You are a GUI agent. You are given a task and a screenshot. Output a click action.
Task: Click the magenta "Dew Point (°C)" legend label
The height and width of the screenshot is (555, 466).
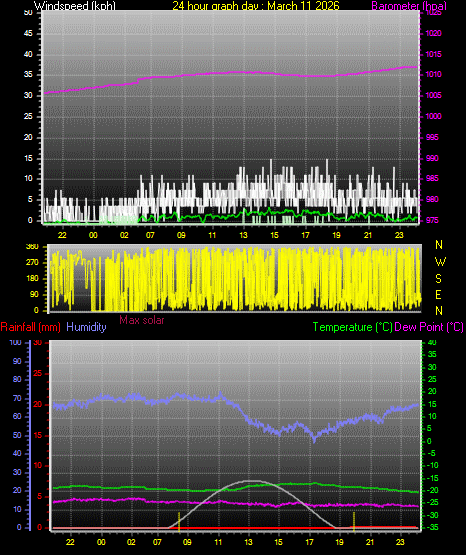(x=429, y=327)
